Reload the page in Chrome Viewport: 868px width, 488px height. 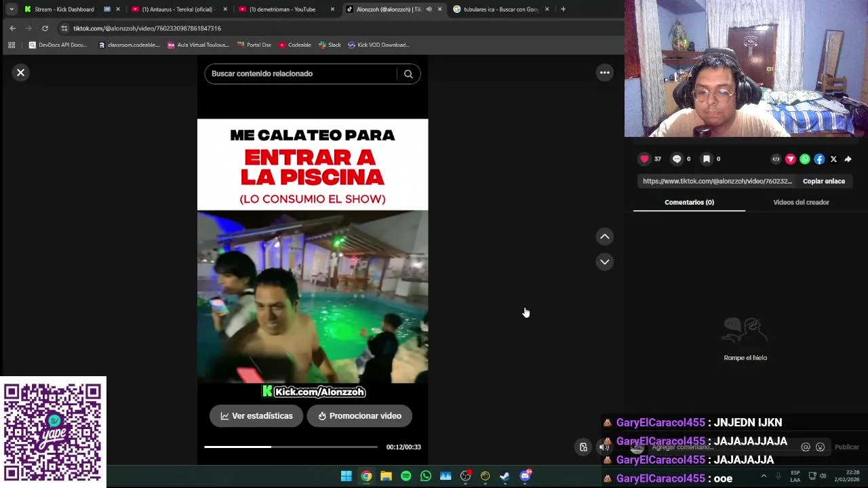click(45, 28)
